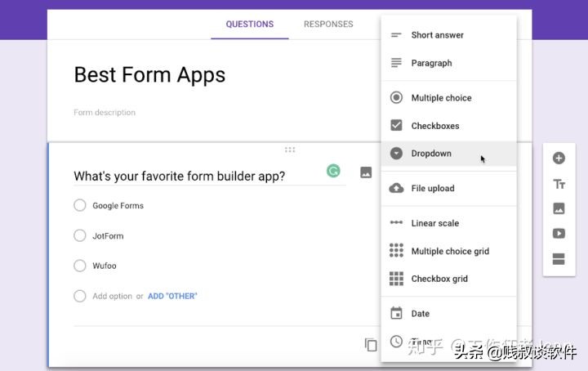
Task: Click the Dropdown arrow circle icon
Action: coord(396,153)
